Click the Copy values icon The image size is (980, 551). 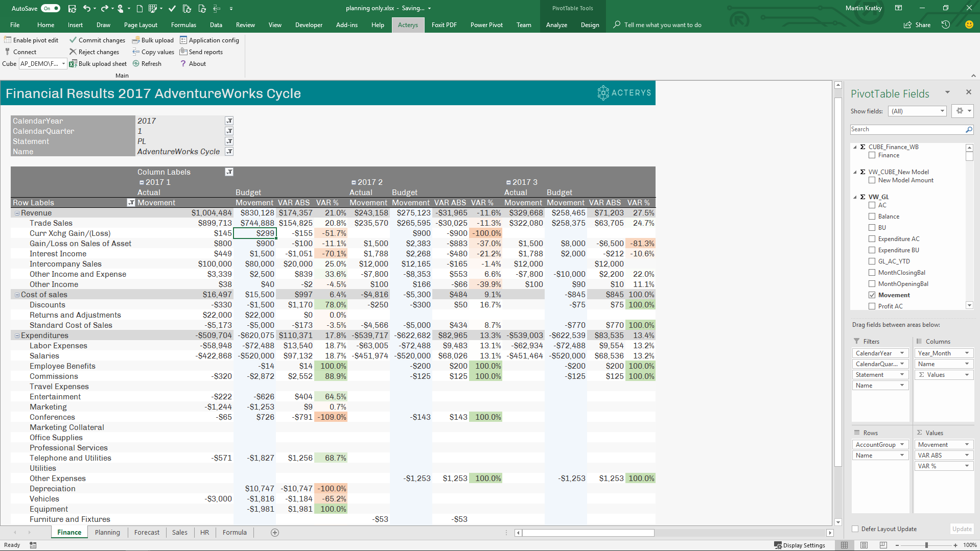(x=136, y=52)
